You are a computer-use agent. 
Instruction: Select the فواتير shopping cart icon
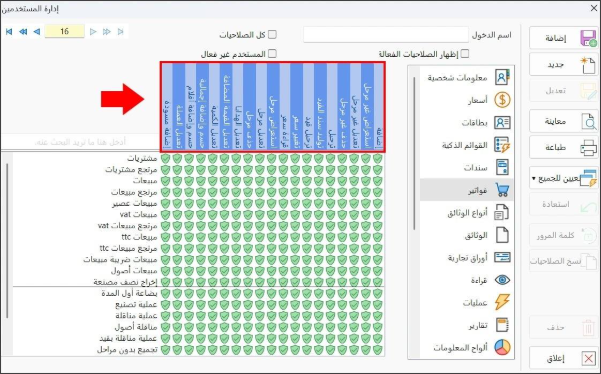[502, 190]
